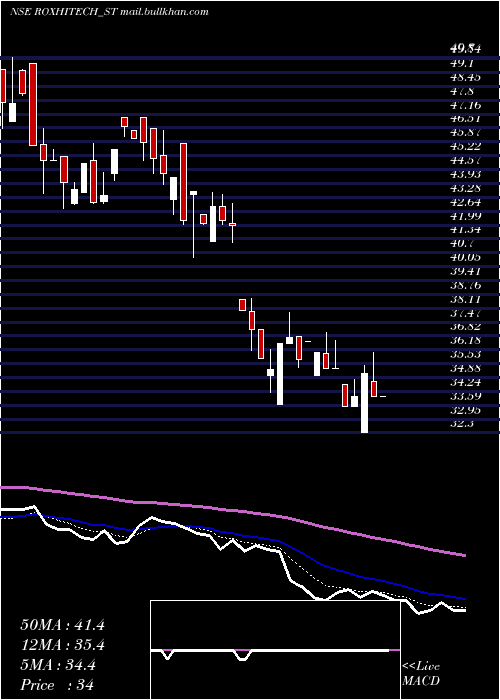Select the 32.95 price axis label
Viewport: 500px width, 700px height.
click(465, 410)
